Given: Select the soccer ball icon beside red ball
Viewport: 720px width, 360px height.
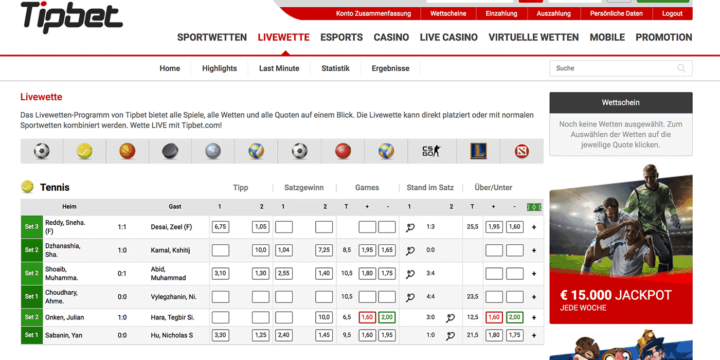Looking at the screenshot, I should click(300, 151).
